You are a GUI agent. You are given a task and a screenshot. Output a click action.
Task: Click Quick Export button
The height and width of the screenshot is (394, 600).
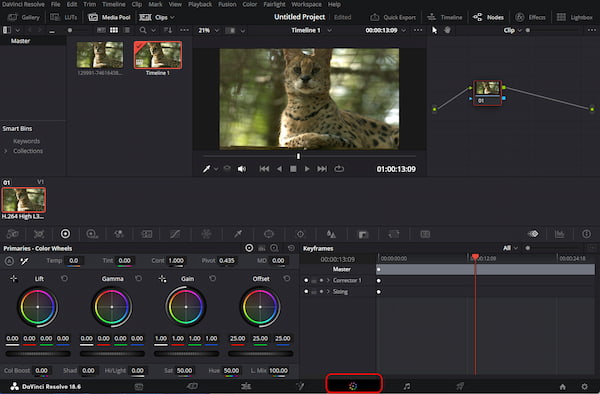coord(393,17)
